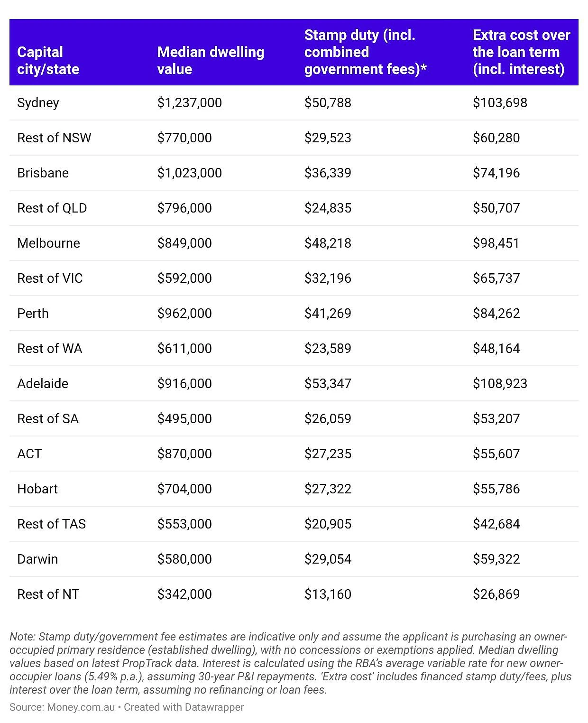588x723 pixels.
Task: Click the Perth row label
Action: pos(33,313)
